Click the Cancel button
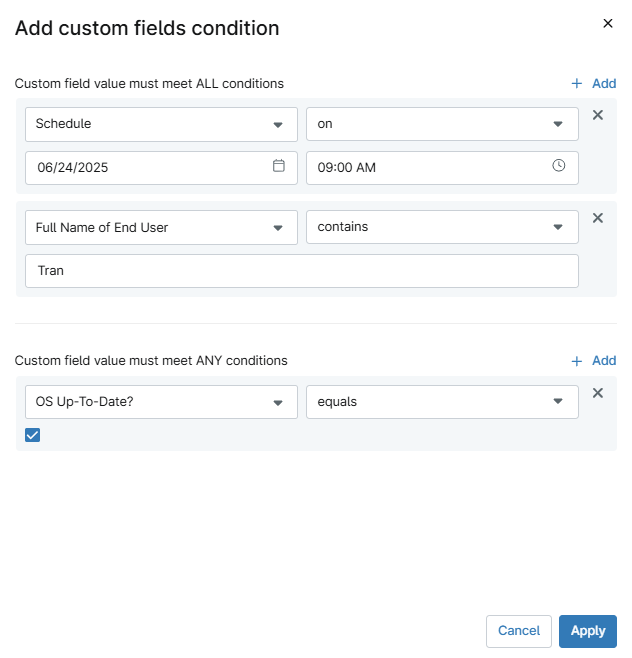Image resolution: width=632 pixels, height=658 pixels. (519, 631)
